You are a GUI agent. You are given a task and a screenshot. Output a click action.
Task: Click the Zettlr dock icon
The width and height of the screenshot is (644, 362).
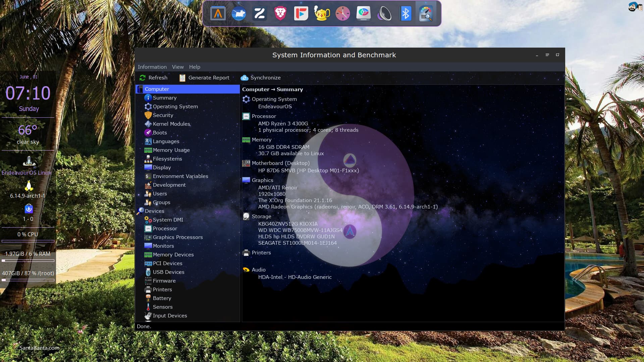click(259, 14)
